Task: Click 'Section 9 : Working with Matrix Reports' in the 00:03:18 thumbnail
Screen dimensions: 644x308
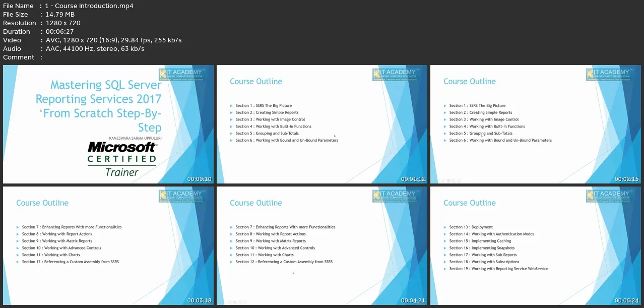Action: pos(57,241)
